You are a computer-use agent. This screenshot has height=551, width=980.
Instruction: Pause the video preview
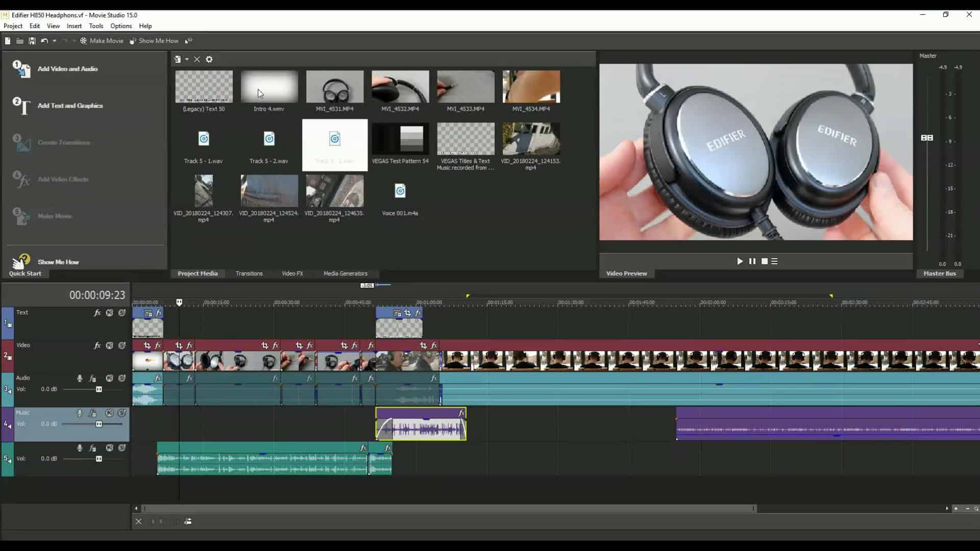tap(752, 261)
